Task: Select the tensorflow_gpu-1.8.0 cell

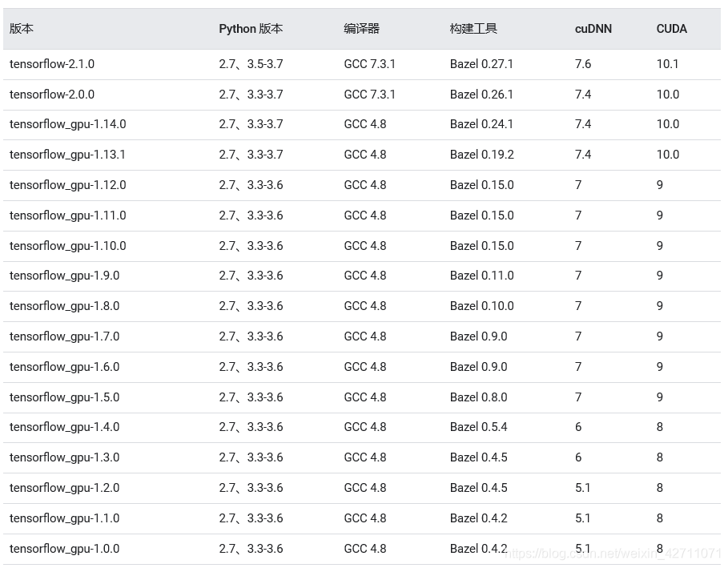Action: coord(65,306)
